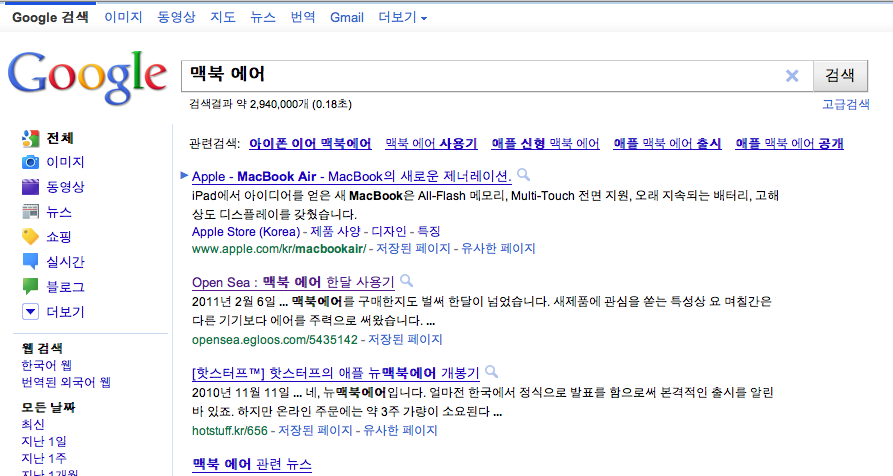Open 저장된 페이지 for apple.com result

[x=413, y=249]
